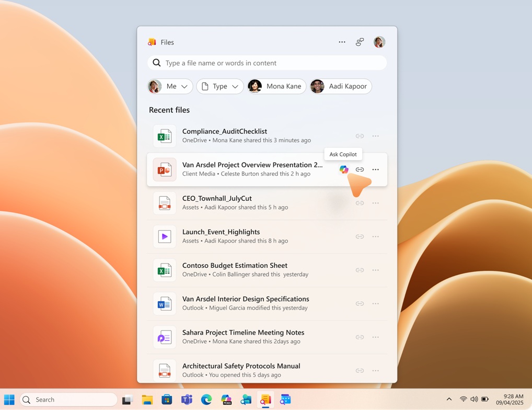The width and height of the screenshot is (532, 410).
Task: Open the Windows Start menu
Action: coord(9,400)
